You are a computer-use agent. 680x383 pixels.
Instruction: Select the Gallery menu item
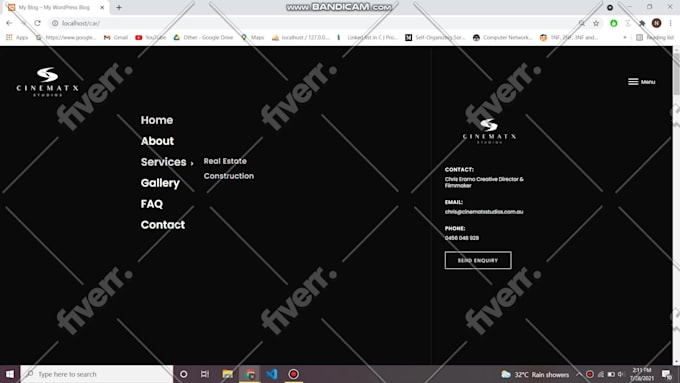[x=160, y=183]
